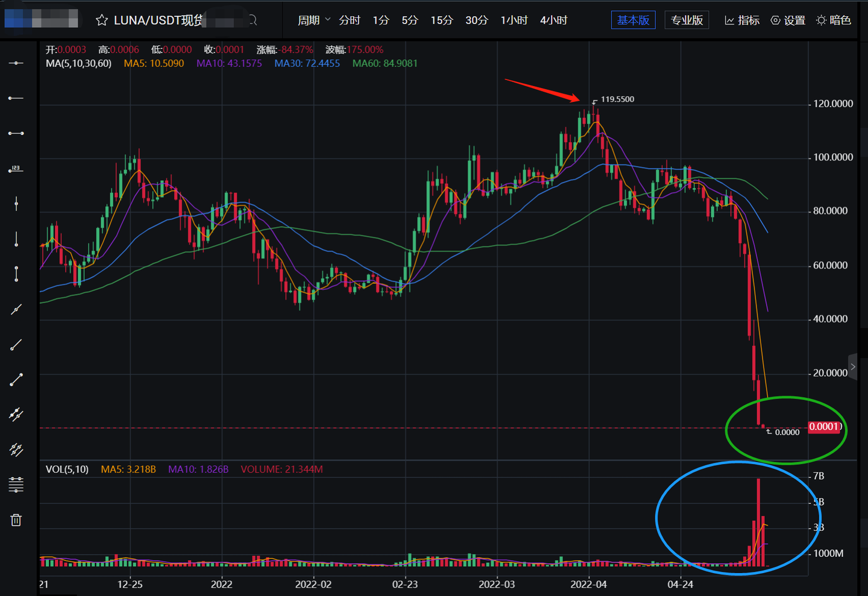Add LUNA/USDT to favorites via star
Screen dimensions: 868x596
click(x=102, y=20)
